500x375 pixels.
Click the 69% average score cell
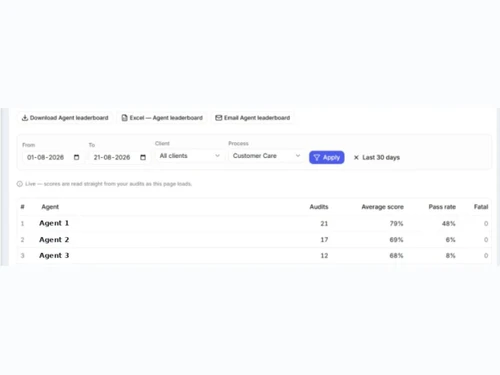point(396,240)
